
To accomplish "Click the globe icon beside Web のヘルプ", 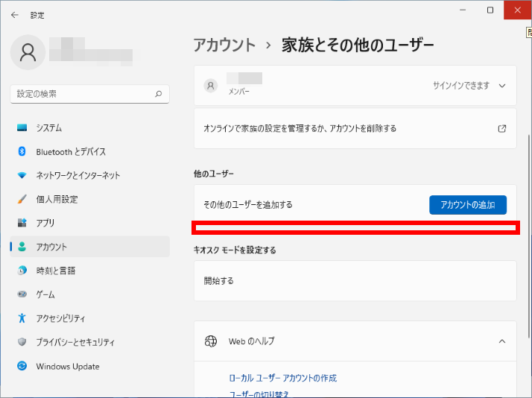I will click(x=211, y=341).
